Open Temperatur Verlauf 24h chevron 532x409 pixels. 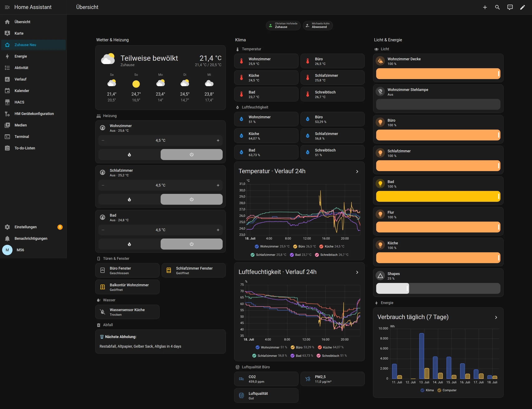point(357,172)
